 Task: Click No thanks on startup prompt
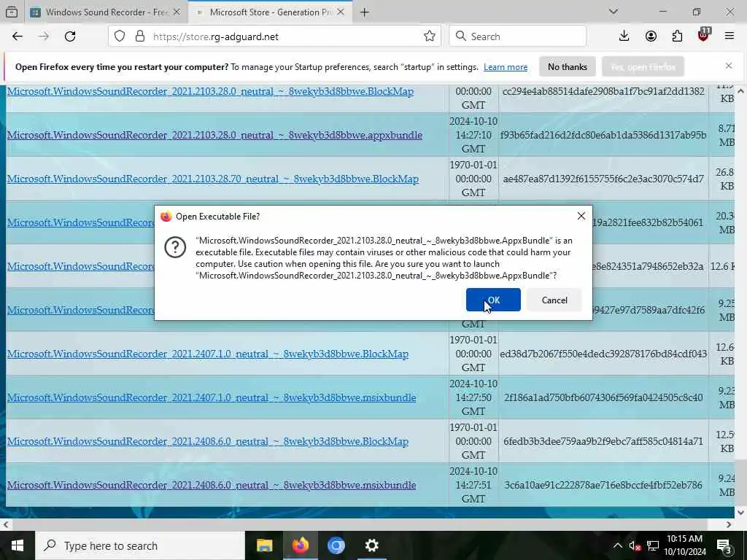pyautogui.click(x=567, y=67)
